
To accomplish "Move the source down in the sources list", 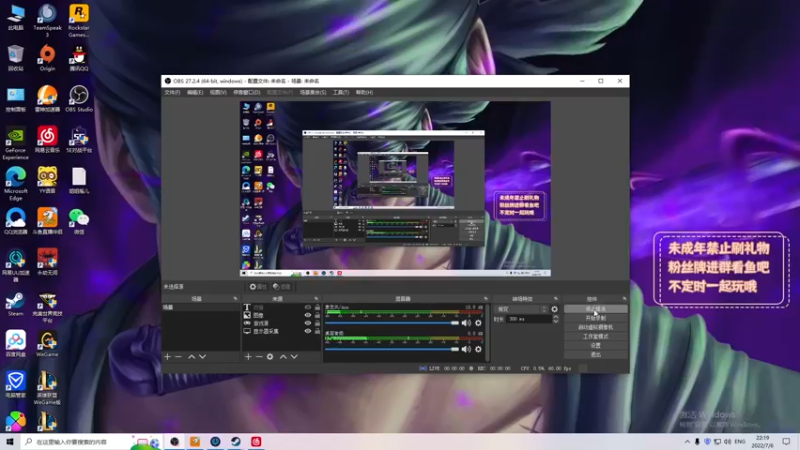I will coord(294,357).
